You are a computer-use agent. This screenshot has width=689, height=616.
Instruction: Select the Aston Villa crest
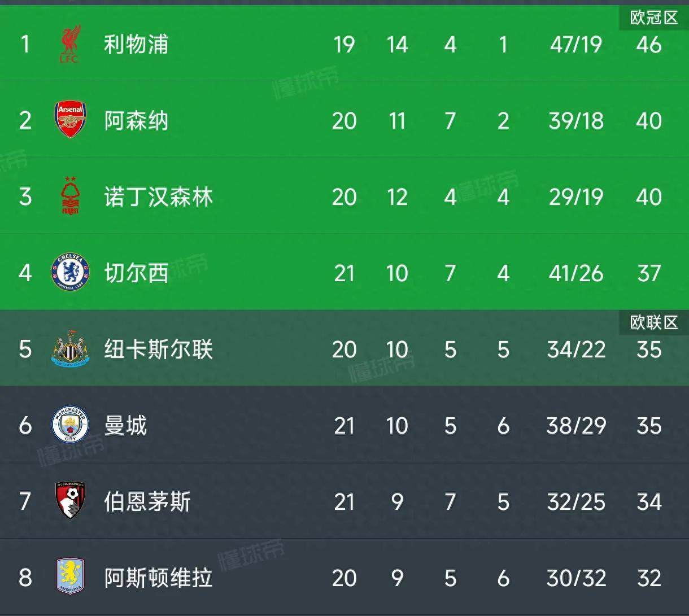(x=70, y=577)
